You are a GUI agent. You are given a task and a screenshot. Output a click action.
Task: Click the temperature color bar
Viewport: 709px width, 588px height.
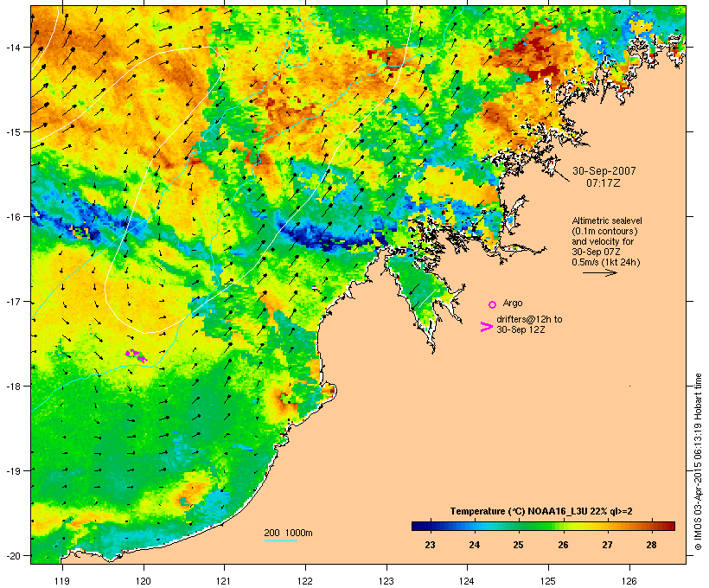tap(543, 526)
